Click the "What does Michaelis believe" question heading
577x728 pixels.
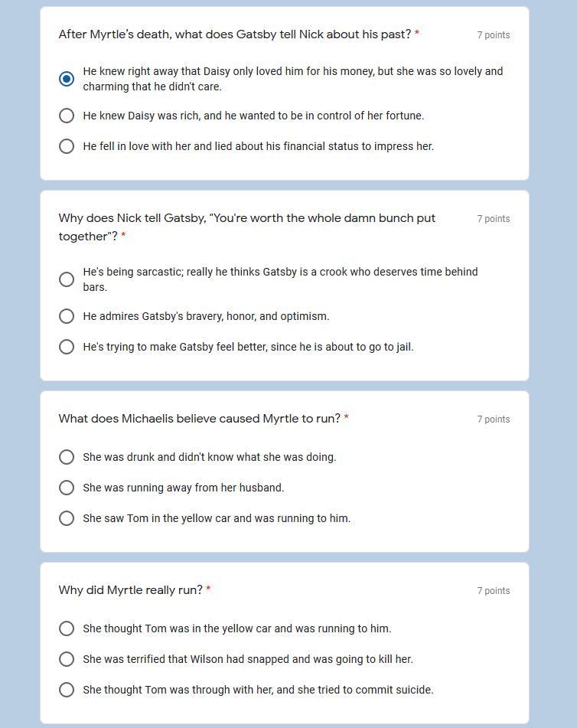[x=200, y=418]
